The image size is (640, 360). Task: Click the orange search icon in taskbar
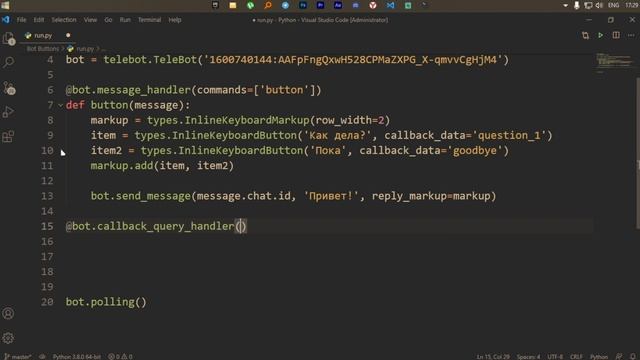pos(268,5)
